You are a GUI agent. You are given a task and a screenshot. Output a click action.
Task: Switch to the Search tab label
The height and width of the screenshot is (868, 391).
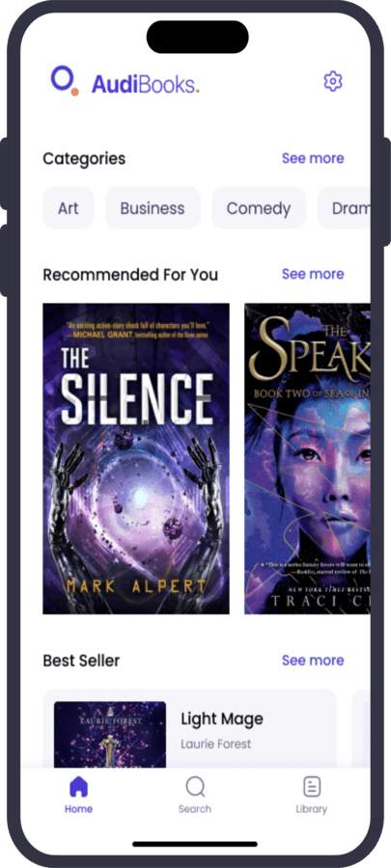tap(195, 809)
